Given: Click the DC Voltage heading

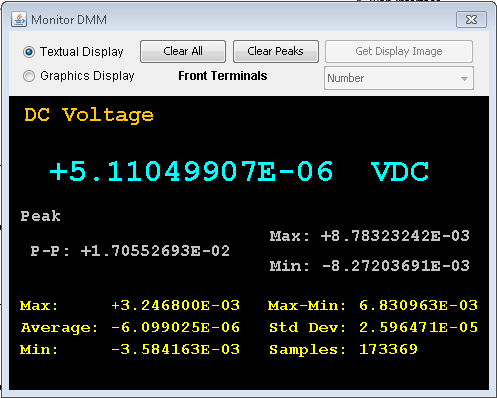Looking at the screenshot, I should pos(89,115).
